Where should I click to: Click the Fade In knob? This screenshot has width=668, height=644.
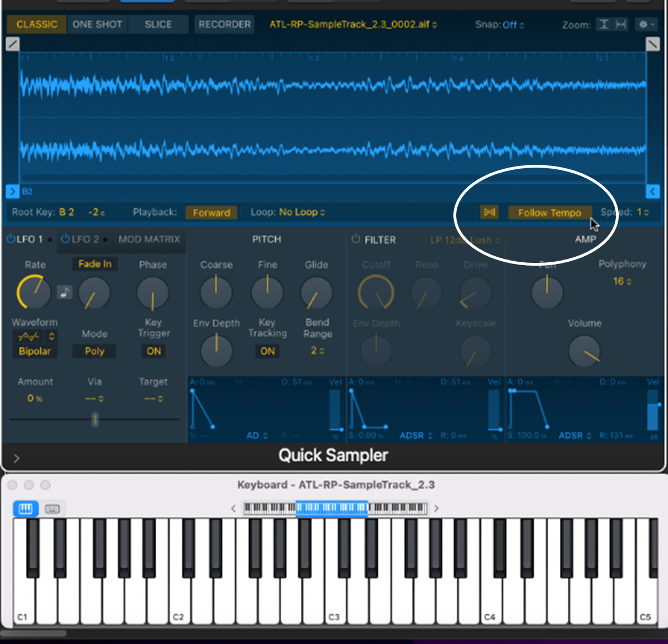point(94,293)
